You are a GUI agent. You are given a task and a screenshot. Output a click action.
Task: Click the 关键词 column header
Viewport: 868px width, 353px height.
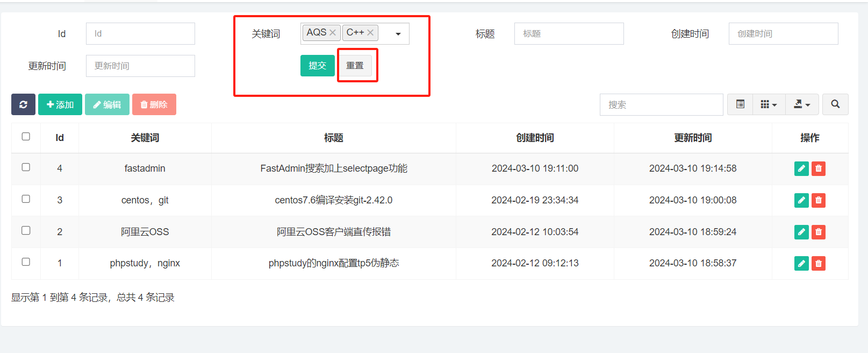click(145, 138)
